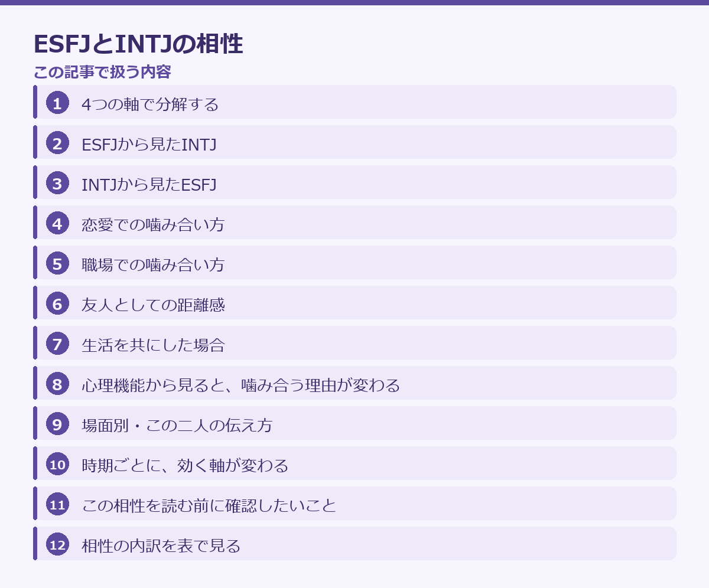This screenshot has height=588, width=709.
Task: Click the number 4 circle badge
Action: [x=57, y=224]
